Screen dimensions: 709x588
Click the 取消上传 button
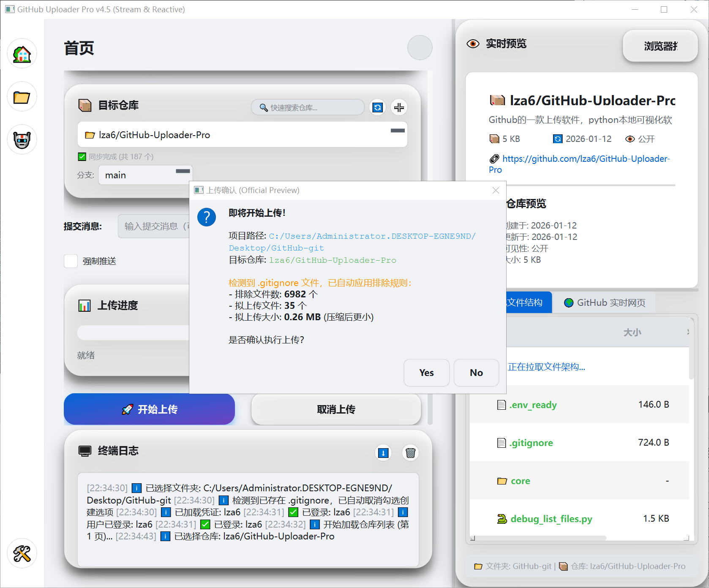tap(336, 409)
